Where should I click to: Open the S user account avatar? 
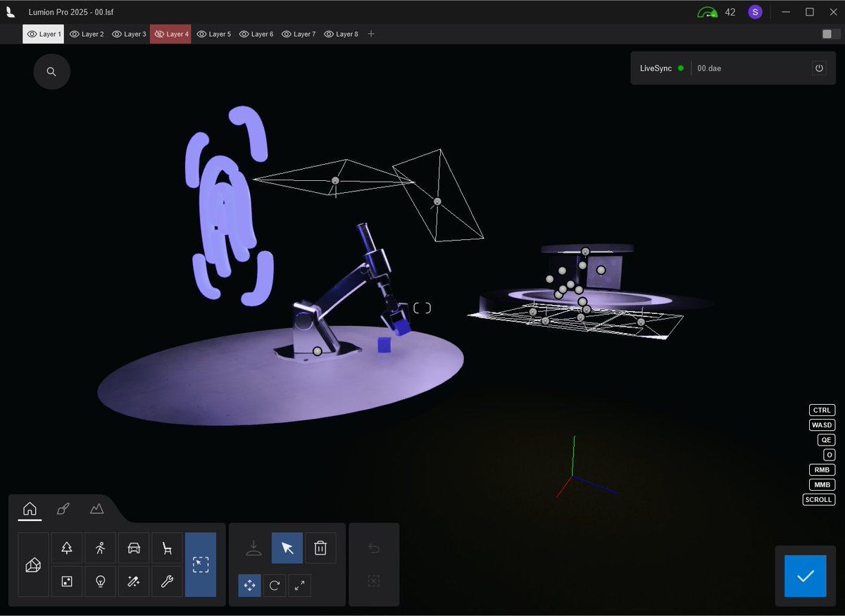[x=755, y=12]
